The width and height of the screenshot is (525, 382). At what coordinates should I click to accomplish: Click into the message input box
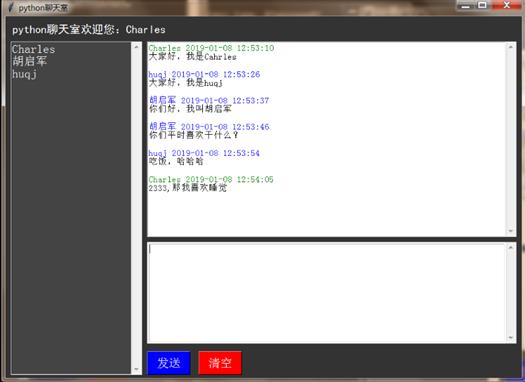[x=326, y=293]
